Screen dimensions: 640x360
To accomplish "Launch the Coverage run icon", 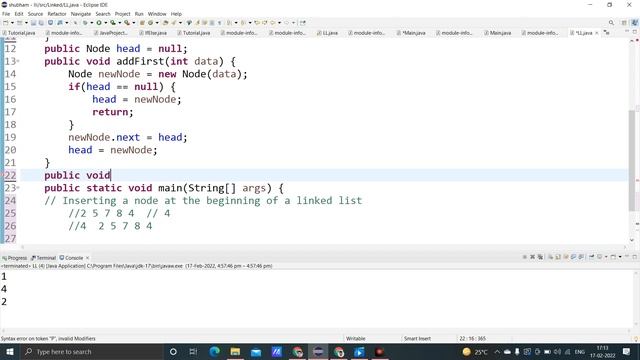I will point(113,23).
